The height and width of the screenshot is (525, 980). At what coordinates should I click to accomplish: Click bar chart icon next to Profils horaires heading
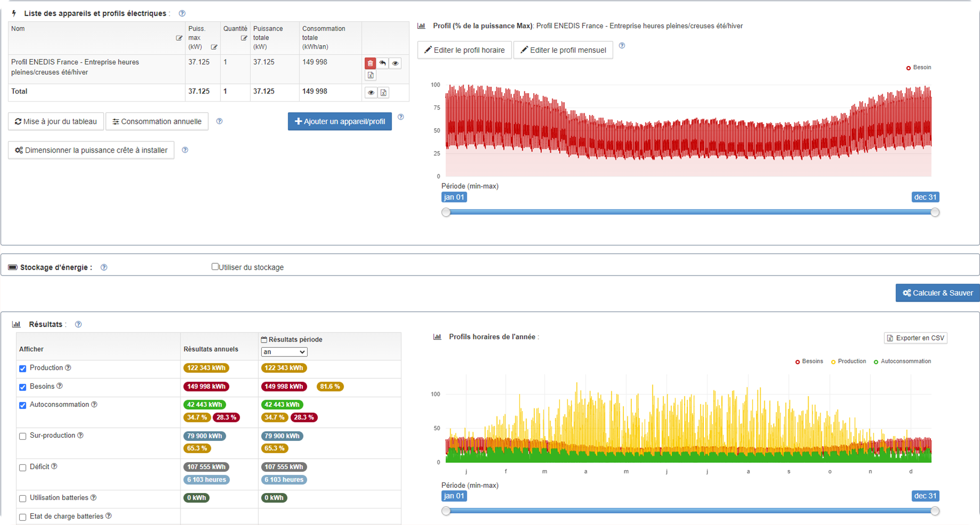point(437,337)
